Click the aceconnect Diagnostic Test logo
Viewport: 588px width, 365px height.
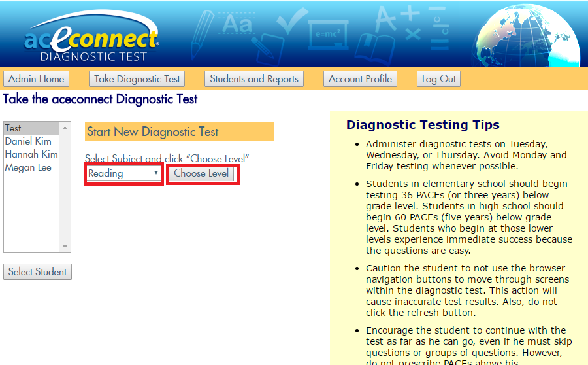(x=92, y=37)
